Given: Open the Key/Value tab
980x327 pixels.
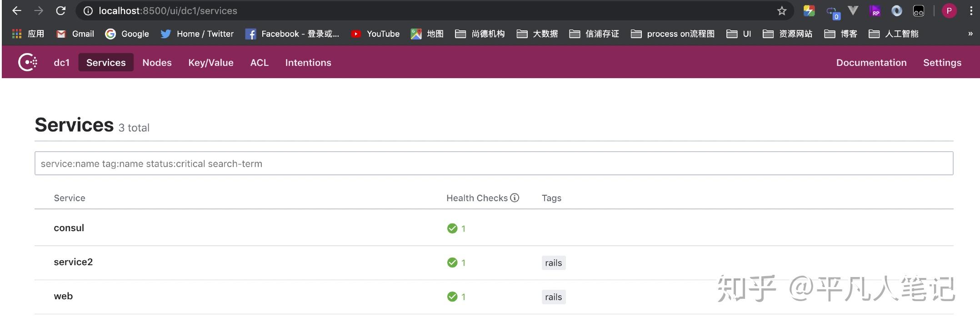Looking at the screenshot, I should 211,63.
